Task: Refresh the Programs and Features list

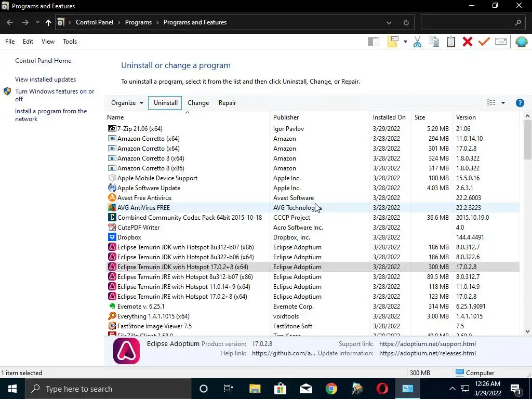Action: (406, 22)
